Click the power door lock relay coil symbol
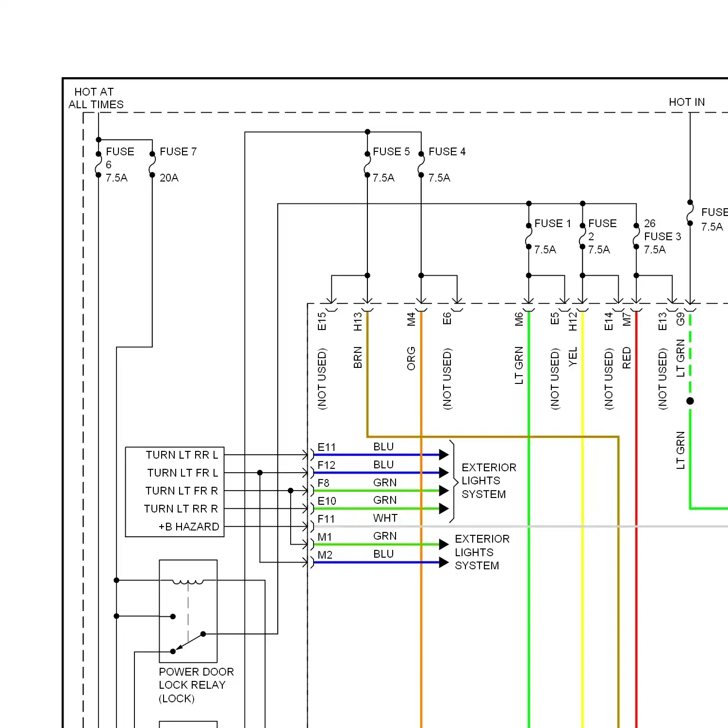Screen dimensions: 728x728 (x=188, y=581)
